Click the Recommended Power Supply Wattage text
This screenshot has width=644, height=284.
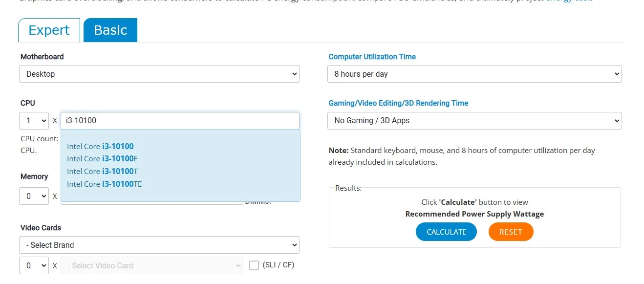pos(474,214)
